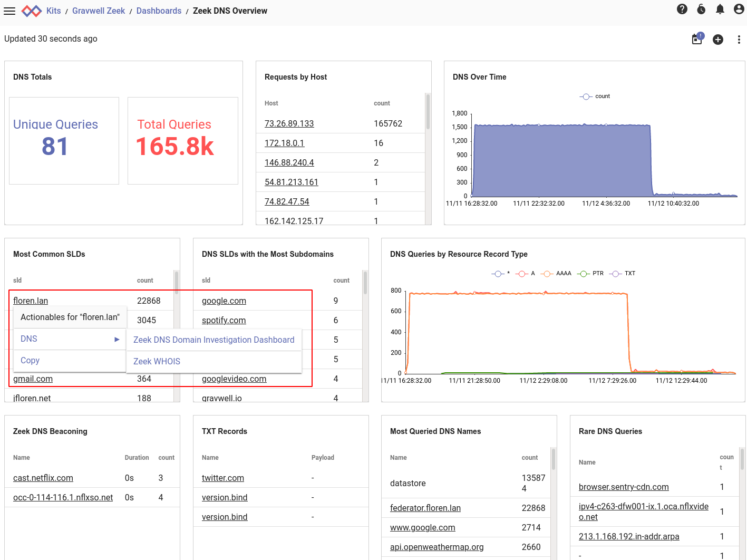This screenshot has width=747, height=560.
Task: Click cast.netflix.com beaconing entry
Action: coord(43,478)
